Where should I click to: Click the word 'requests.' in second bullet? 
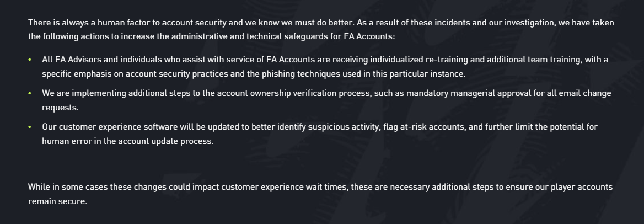coord(60,108)
